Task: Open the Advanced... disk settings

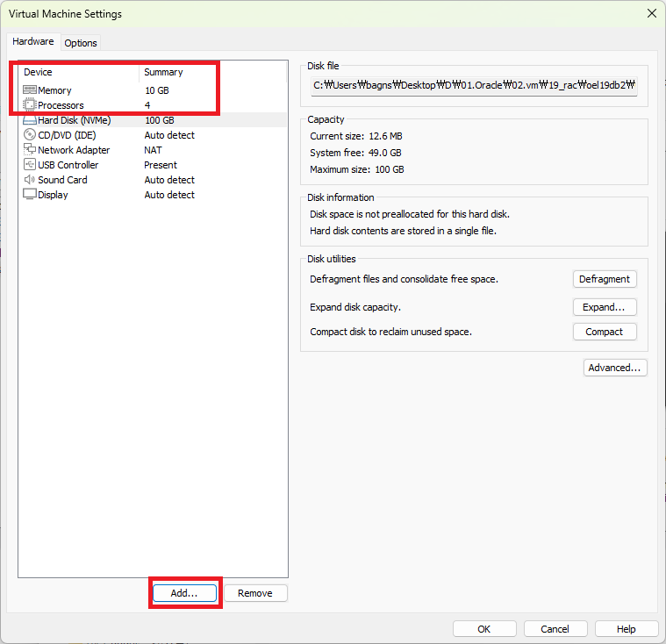Action: 615,368
